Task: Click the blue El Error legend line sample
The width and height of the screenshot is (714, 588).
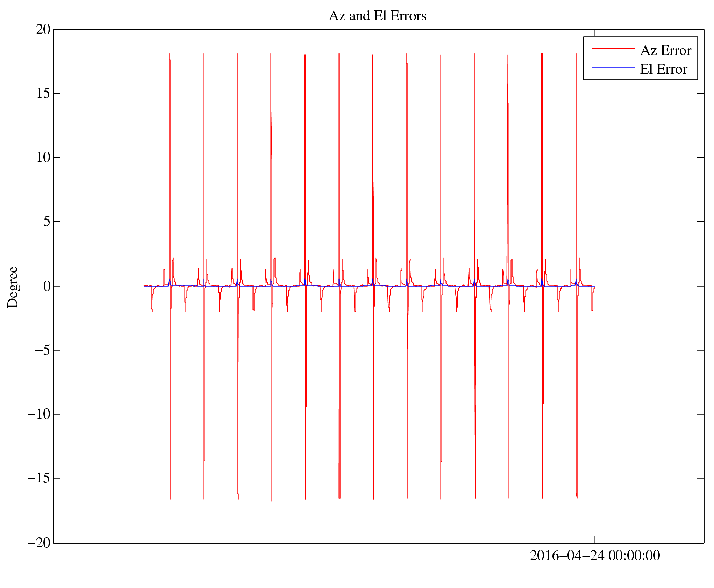Action: [x=613, y=67]
